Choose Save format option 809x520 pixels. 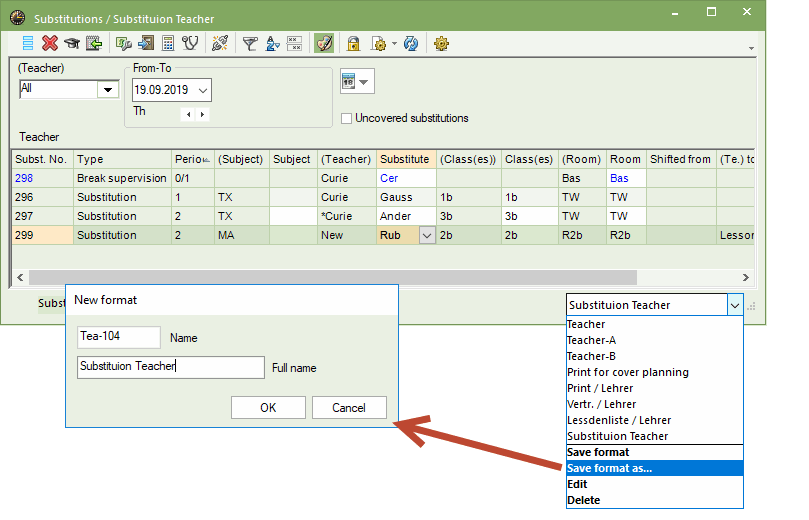point(654,452)
